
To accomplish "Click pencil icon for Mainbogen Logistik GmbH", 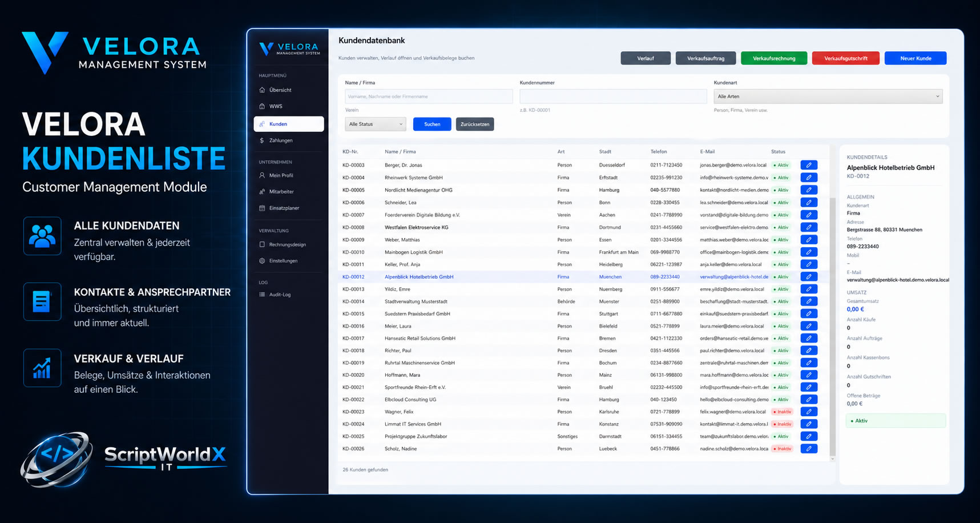I will [809, 252].
